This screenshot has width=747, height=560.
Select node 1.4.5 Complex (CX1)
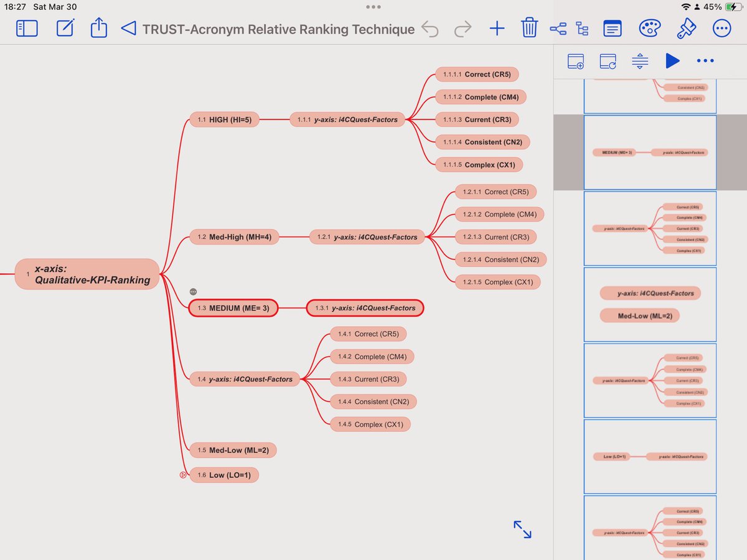tap(370, 424)
